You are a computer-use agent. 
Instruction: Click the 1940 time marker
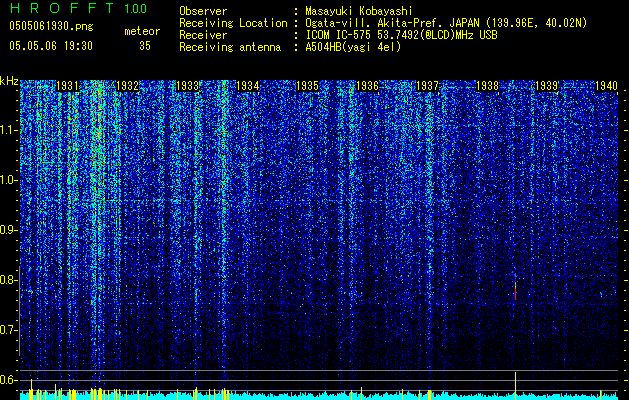pyautogui.click(x=606, y=86)
